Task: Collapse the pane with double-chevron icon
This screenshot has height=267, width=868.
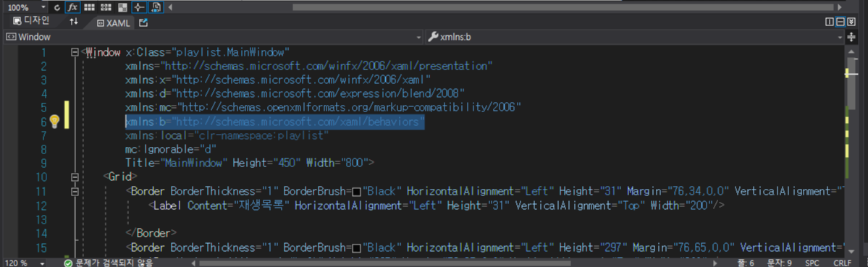Action: pos(851,22)
